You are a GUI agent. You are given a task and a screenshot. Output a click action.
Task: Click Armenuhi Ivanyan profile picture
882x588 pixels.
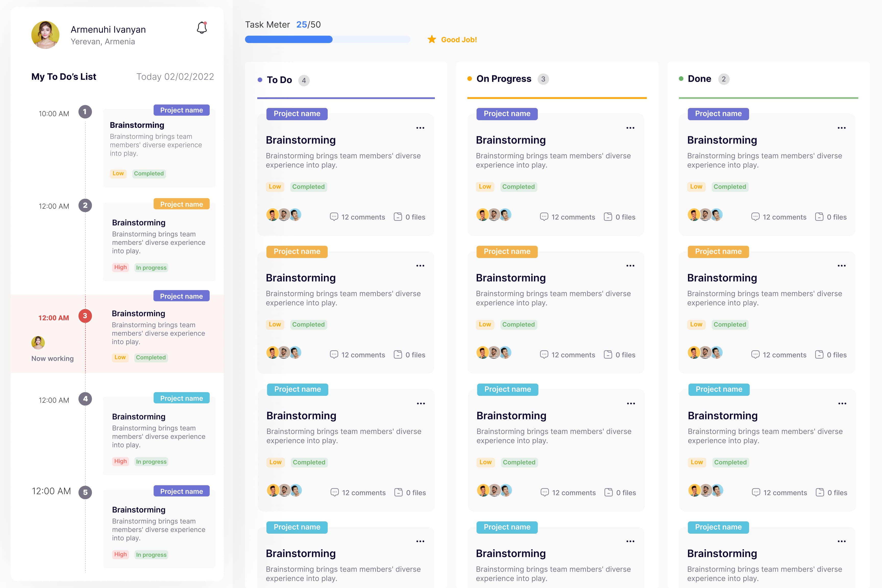coord(45,35)
